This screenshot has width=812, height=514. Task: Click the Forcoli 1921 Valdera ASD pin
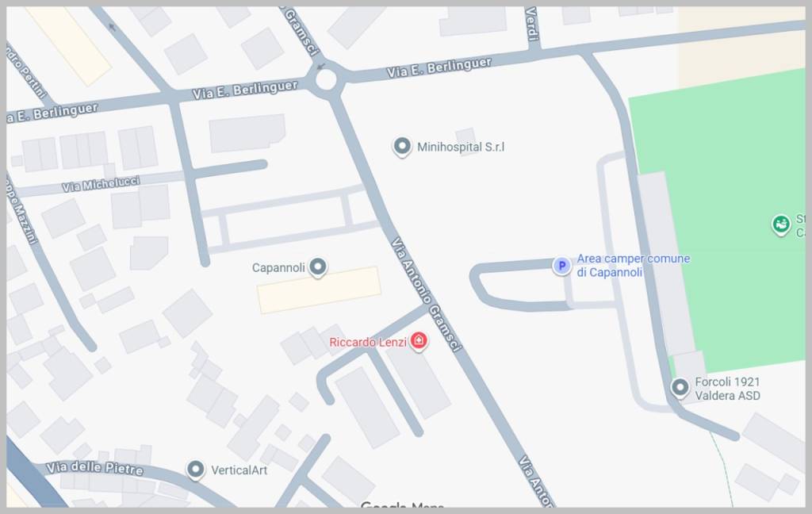680,387
